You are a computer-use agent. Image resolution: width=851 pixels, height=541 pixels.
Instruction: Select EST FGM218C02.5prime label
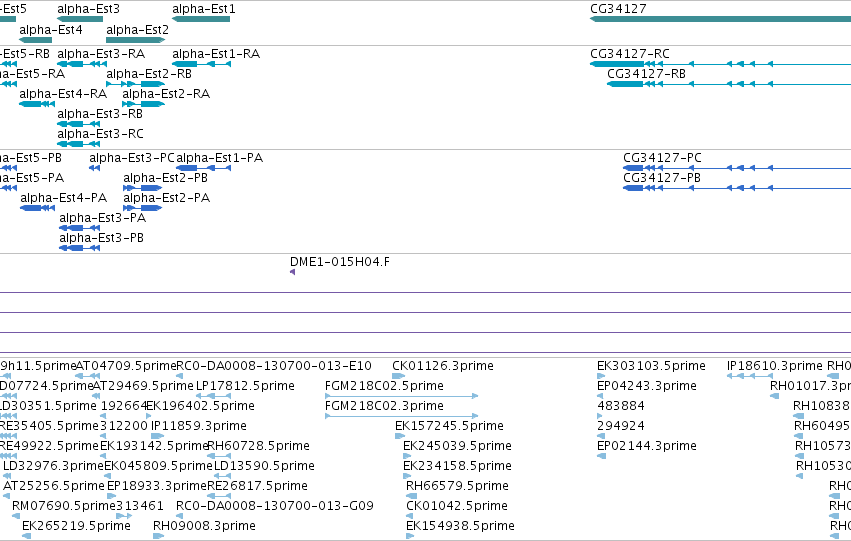[384, 386]
